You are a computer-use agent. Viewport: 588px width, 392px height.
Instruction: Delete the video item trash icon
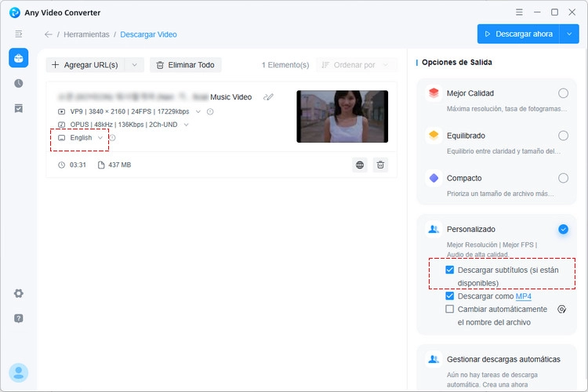point(380,165)
